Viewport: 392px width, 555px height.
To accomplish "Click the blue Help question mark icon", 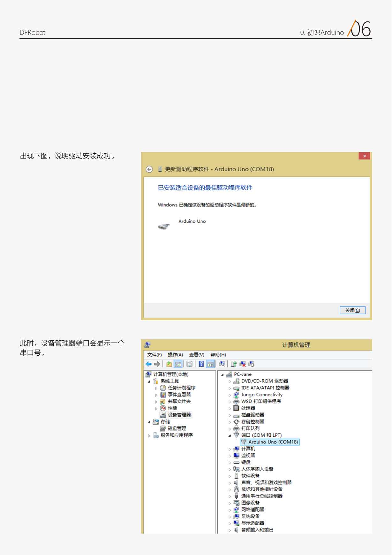I will [x=201, y=364].
